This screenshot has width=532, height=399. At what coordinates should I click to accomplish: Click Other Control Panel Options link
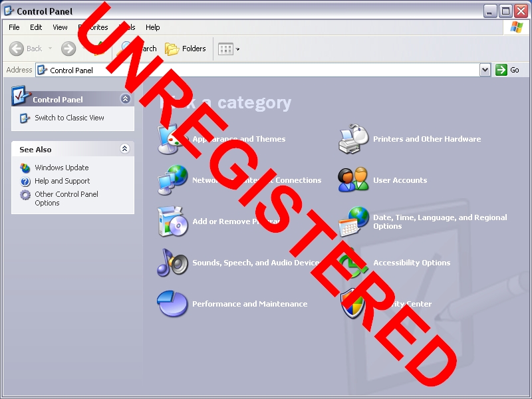[x=66, y=198]
